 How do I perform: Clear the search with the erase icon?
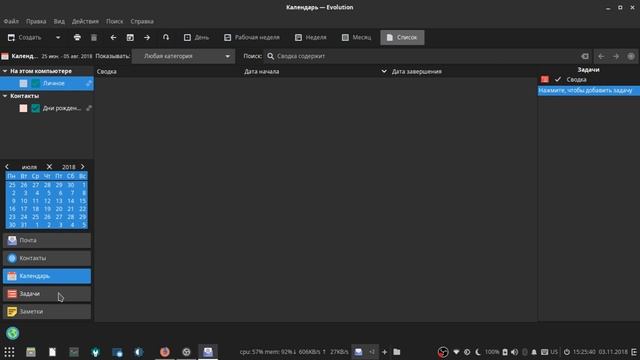pos(585,56)
